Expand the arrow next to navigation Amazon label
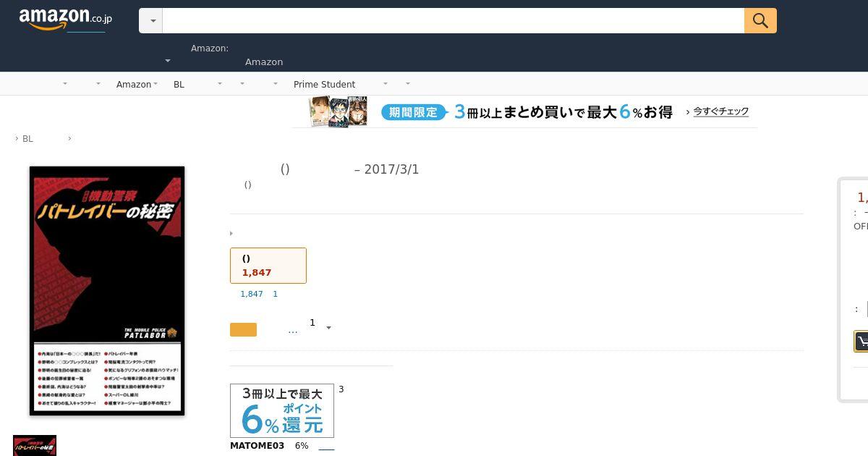The image size is (868, 456). 156,84
